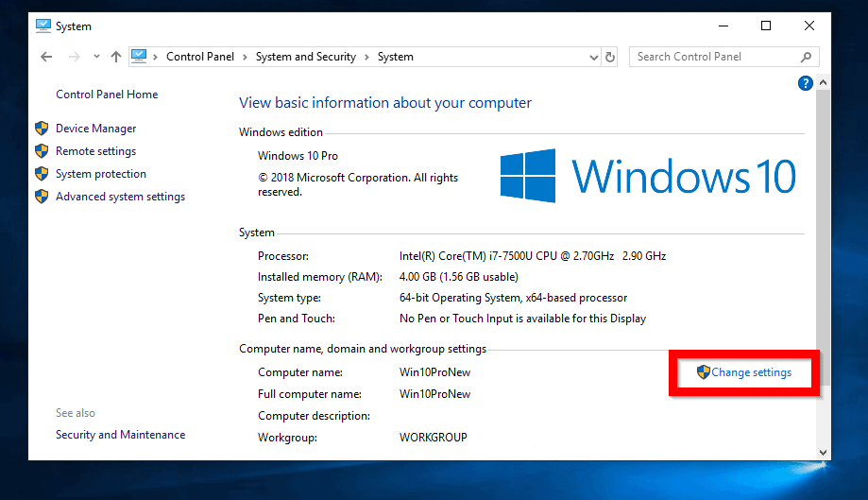Maximize the System window
This screenshot has height=500, width=868.
point(766,26)
